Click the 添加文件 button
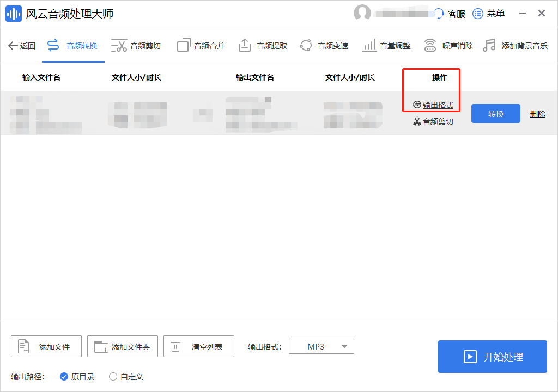The image size is (558, 392). [x=46, y=346]
